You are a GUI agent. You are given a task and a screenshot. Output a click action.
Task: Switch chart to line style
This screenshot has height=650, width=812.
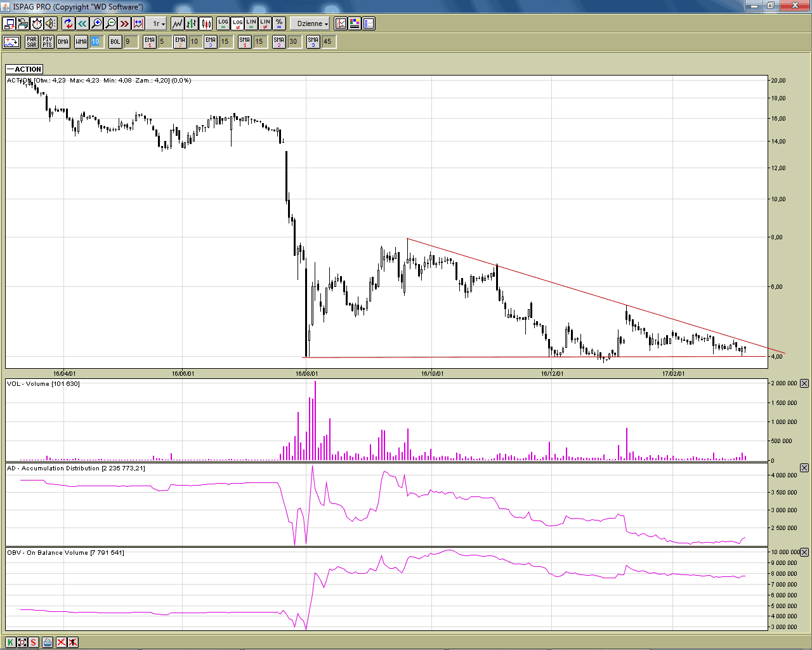click(177, 23)
